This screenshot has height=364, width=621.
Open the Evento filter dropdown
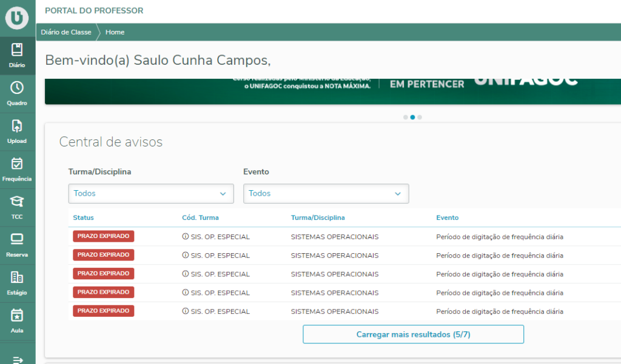tap(326, 194)
